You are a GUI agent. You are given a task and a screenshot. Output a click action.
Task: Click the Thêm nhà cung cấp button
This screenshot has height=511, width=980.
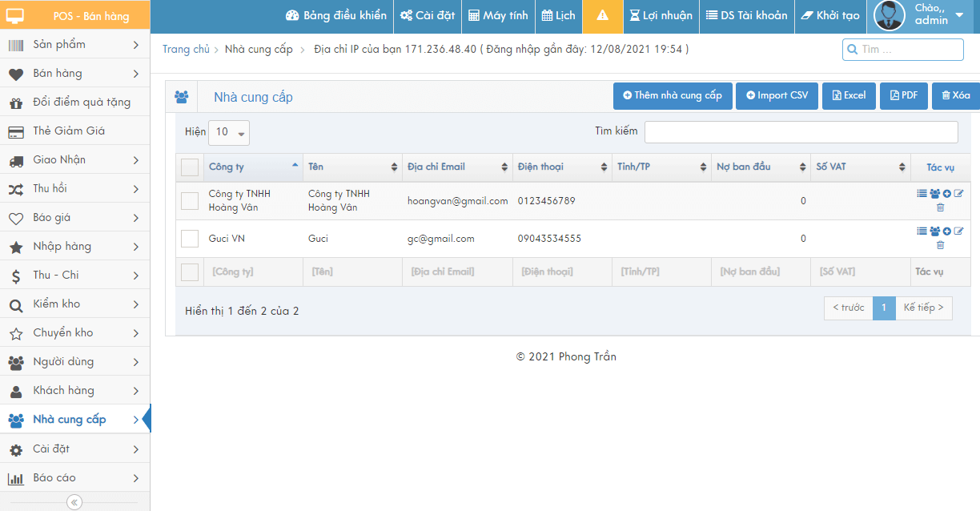click(673, 95)
